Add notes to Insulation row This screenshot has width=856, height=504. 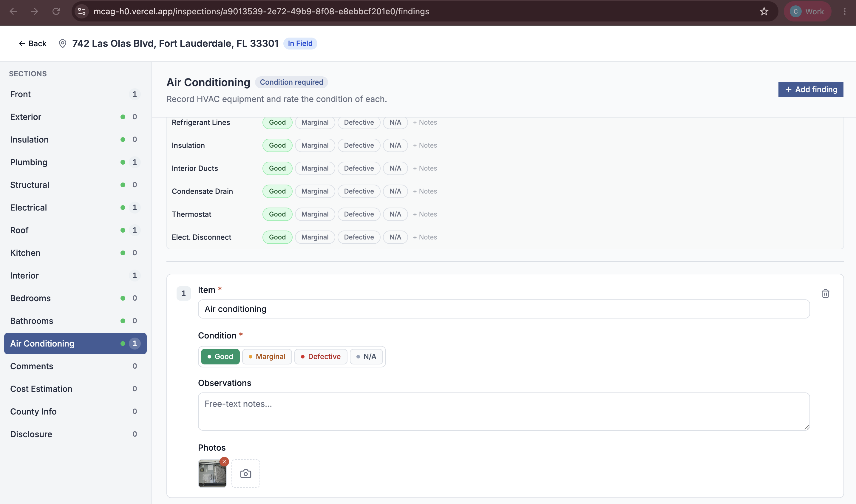(425, 145)
